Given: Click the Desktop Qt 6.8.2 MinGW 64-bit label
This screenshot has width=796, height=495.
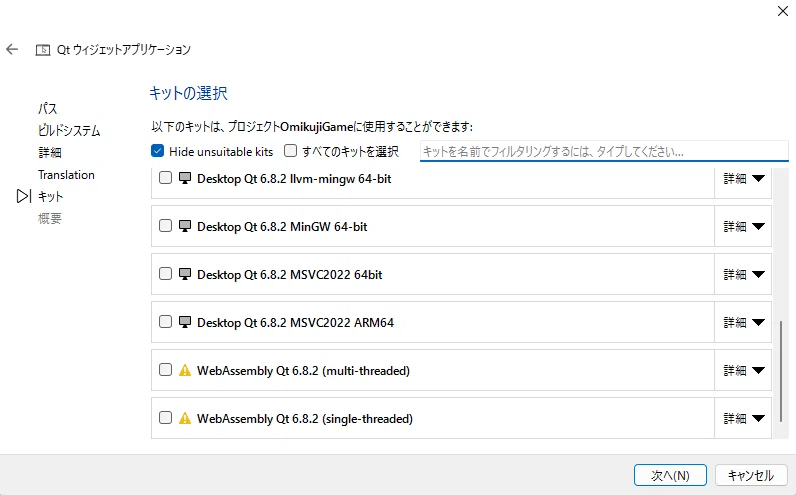Looking at the screenshot, I should coord(282,226).
